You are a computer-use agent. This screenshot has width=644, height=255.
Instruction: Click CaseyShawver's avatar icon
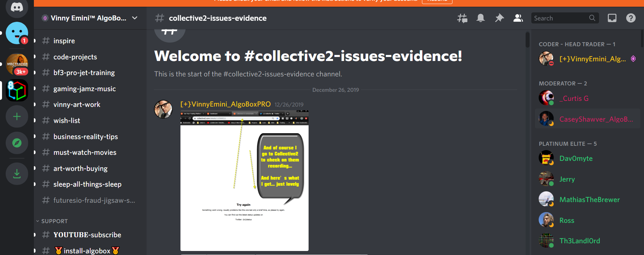pyautogui.click(x=546, y=118)
